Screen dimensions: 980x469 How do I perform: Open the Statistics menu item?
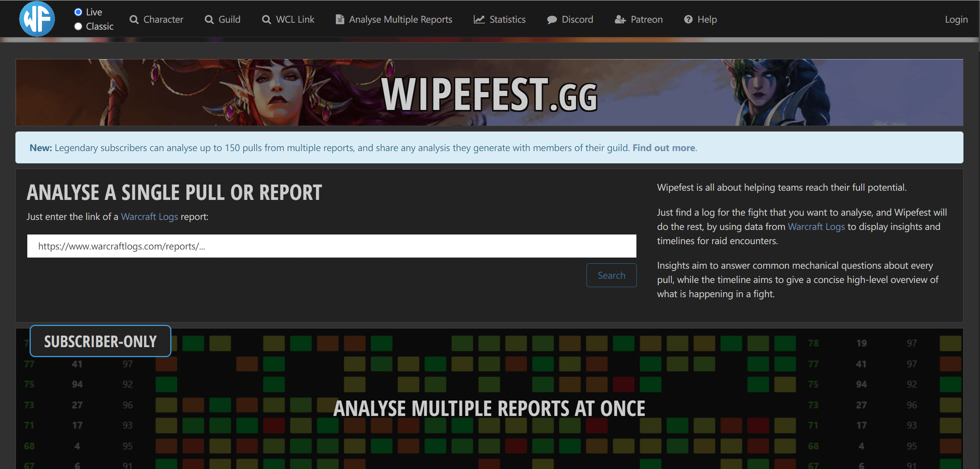pos(500,20)
